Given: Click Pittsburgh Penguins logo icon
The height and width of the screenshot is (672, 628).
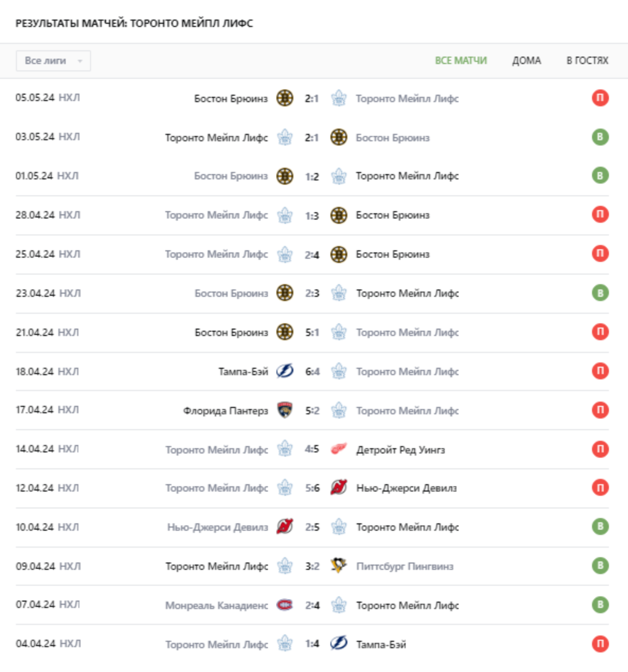Looking at the screenshot, I should tap(339, 566).
